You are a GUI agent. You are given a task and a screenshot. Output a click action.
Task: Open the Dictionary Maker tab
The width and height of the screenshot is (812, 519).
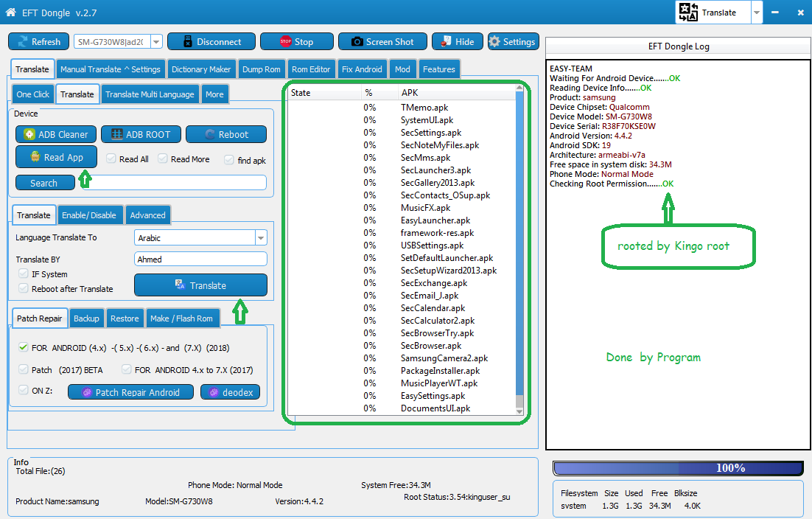pyautogui.click(x=201, y=69)
